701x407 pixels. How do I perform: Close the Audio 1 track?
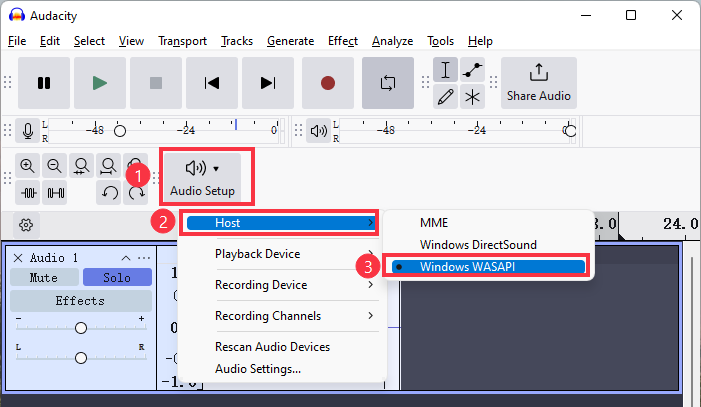[18, 258]
